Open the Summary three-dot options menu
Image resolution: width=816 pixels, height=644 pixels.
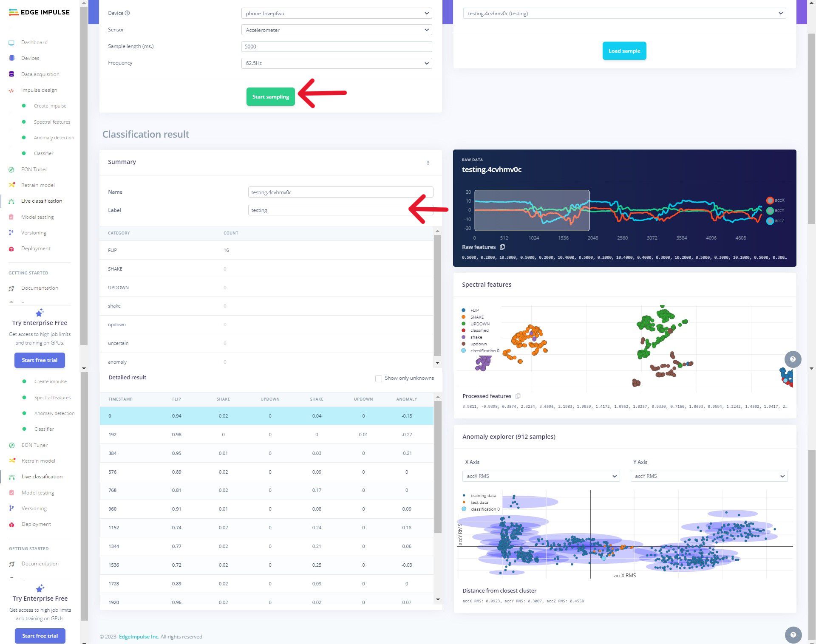[428, 163]
